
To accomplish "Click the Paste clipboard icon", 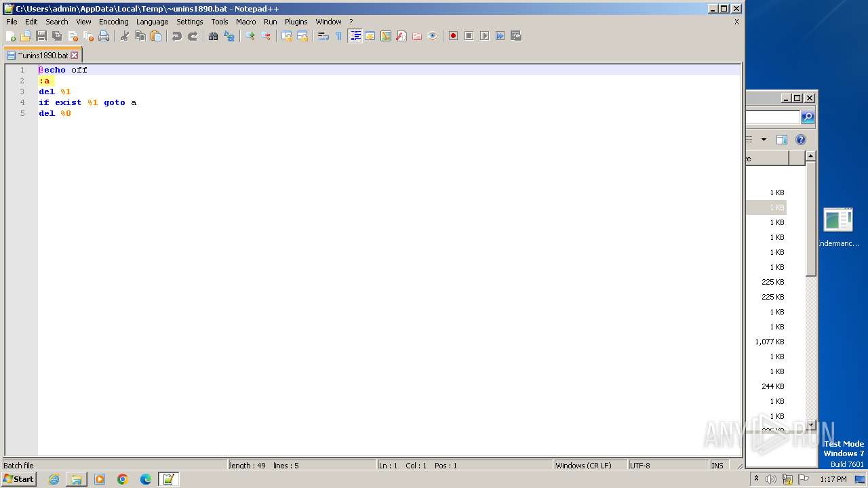I will (x=156, y=36).
